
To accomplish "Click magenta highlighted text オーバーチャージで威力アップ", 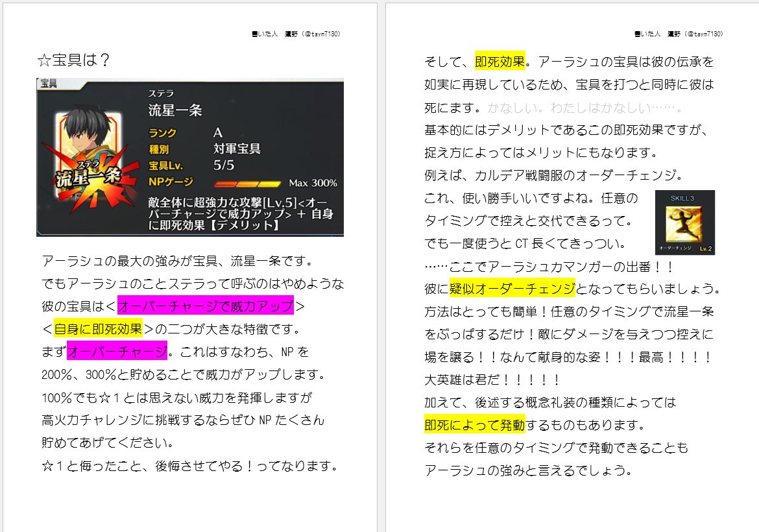I will [x=205, y=306].
